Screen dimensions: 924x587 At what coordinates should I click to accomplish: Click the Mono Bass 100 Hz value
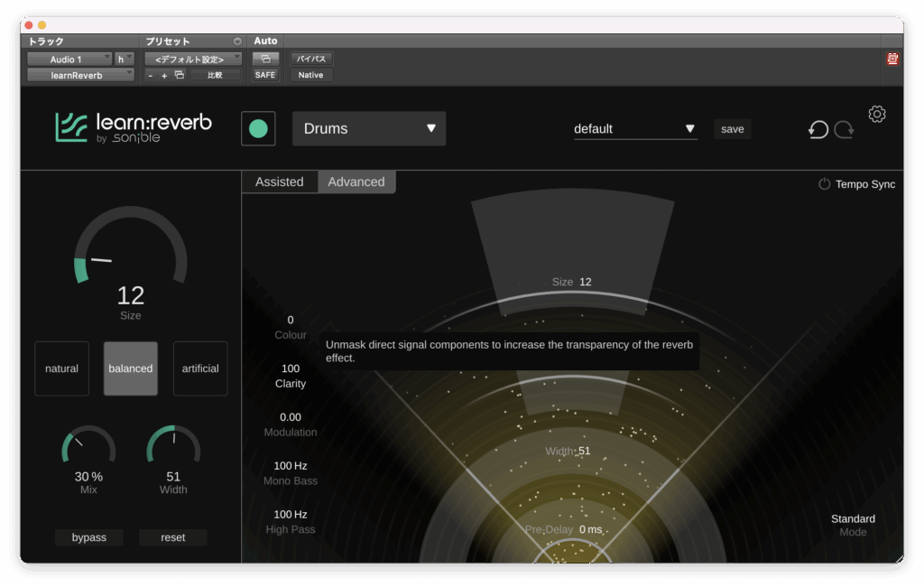click(x=291, y=466)
